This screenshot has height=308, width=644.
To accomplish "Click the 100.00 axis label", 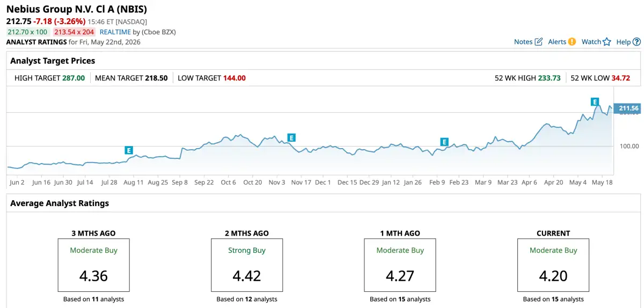I will point(629,146).
